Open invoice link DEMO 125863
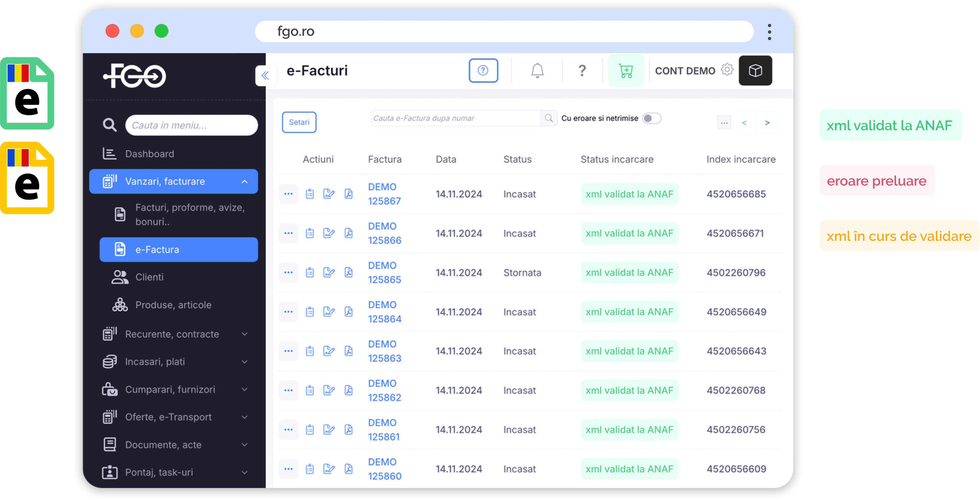 384,351
